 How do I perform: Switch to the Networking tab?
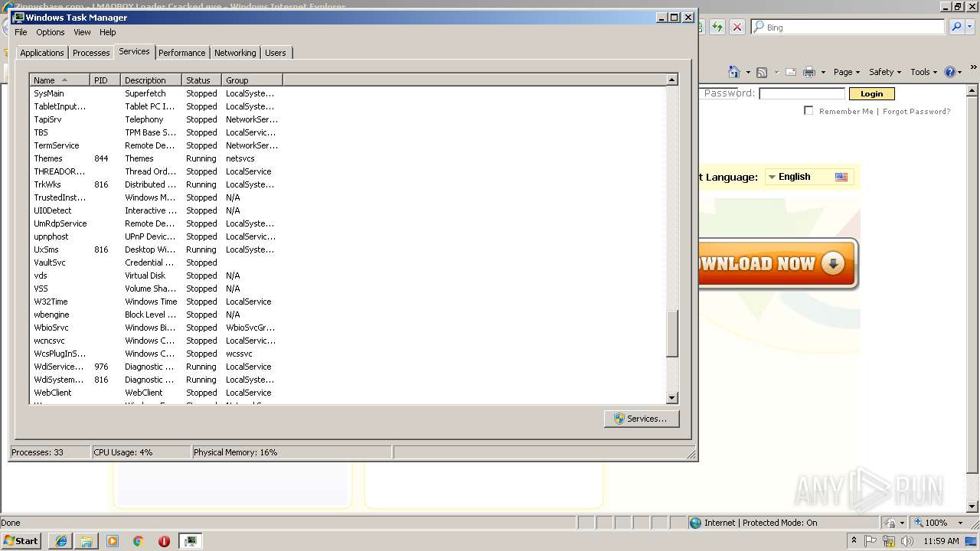coord(235,53)
